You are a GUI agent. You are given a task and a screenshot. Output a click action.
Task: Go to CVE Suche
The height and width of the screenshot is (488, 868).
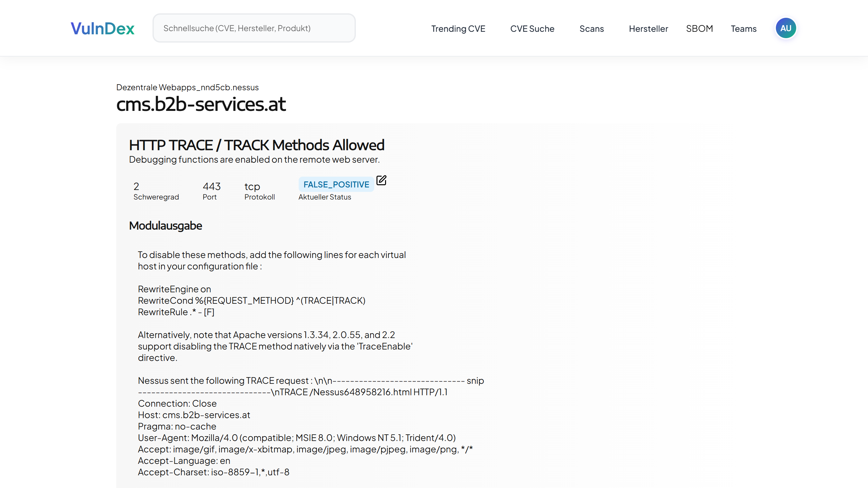click(532, 29)
